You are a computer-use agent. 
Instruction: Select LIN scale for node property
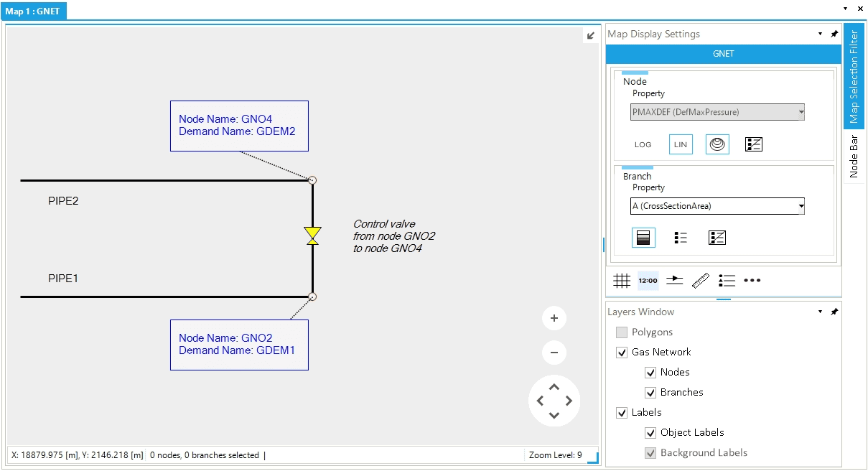[x=681, y=144]
